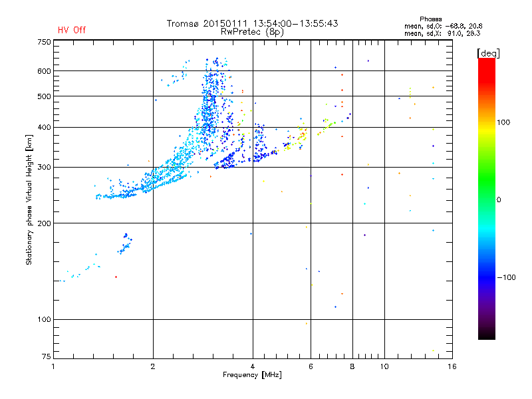Click the colorbar 100 tick label
532x399 pixels.
503,122
